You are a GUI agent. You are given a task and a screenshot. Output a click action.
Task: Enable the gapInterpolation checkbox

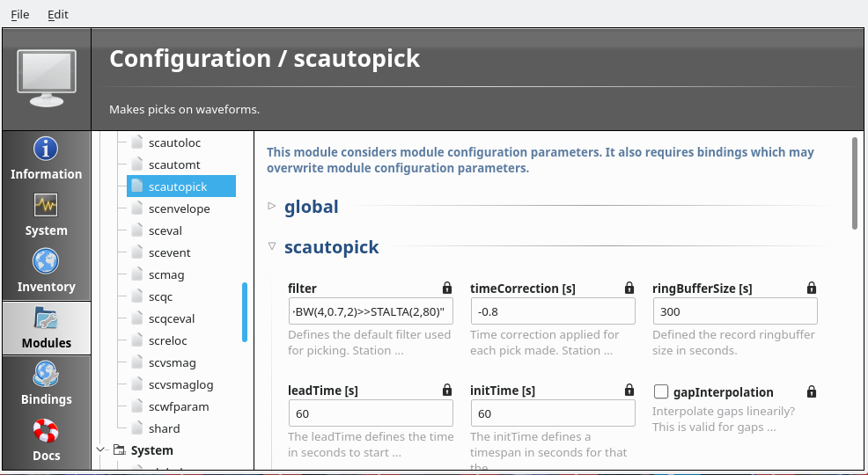click(x=661, y=391)
